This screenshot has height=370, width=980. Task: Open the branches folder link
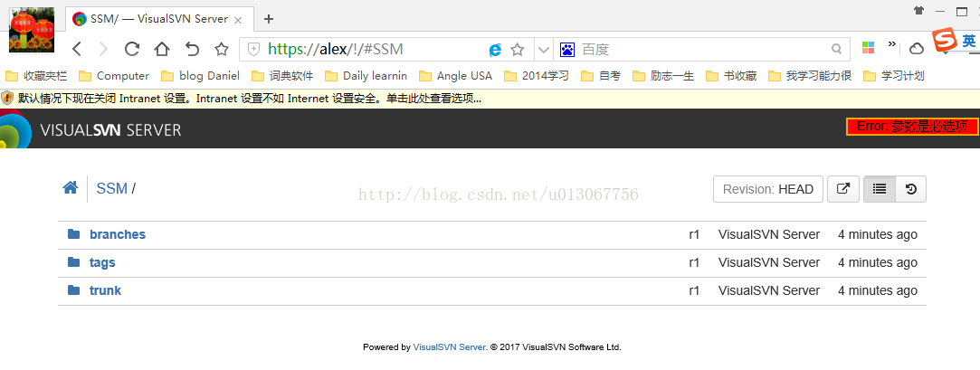tap(118, 234)
